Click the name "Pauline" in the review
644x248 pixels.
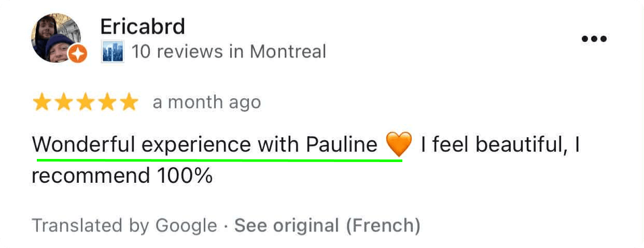tap(341, 145)
